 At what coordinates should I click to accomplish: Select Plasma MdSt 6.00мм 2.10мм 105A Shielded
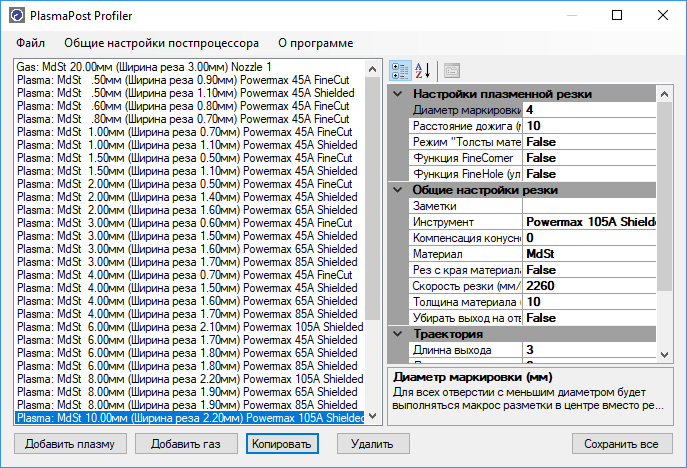pyautogui.click(x=189, y=327)
